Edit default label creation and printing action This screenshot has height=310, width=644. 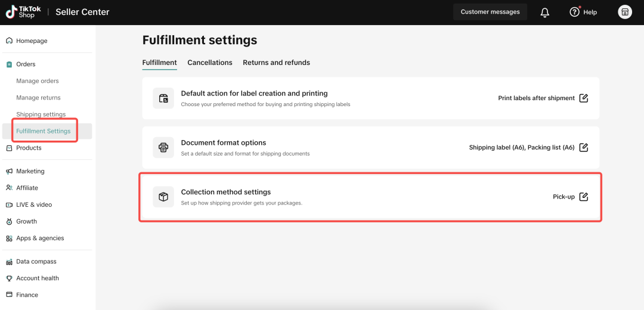[x=584, y=98]
